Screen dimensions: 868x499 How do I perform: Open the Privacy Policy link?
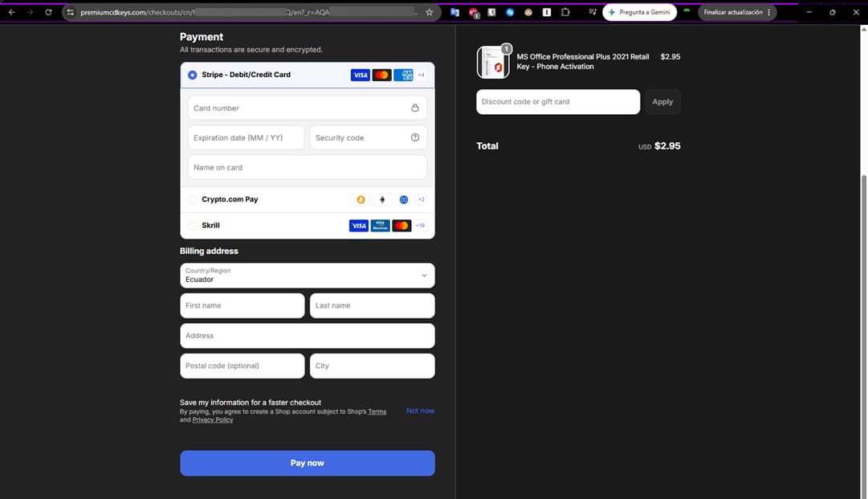213,419
